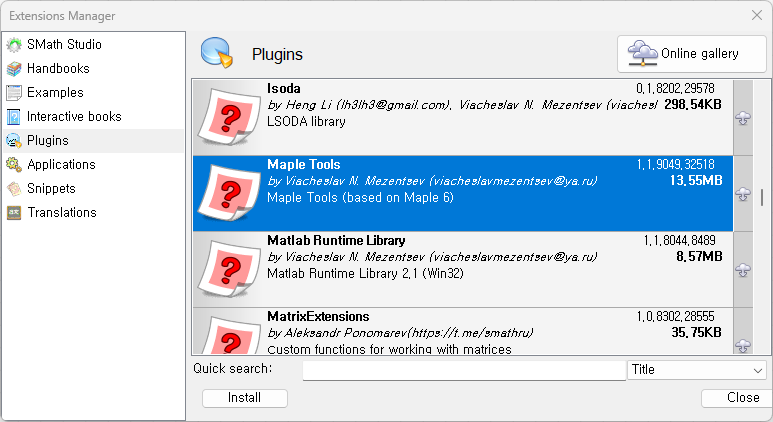773x422 pixels.
Task: Select the Maple Tools title
Action: [304, 165]
